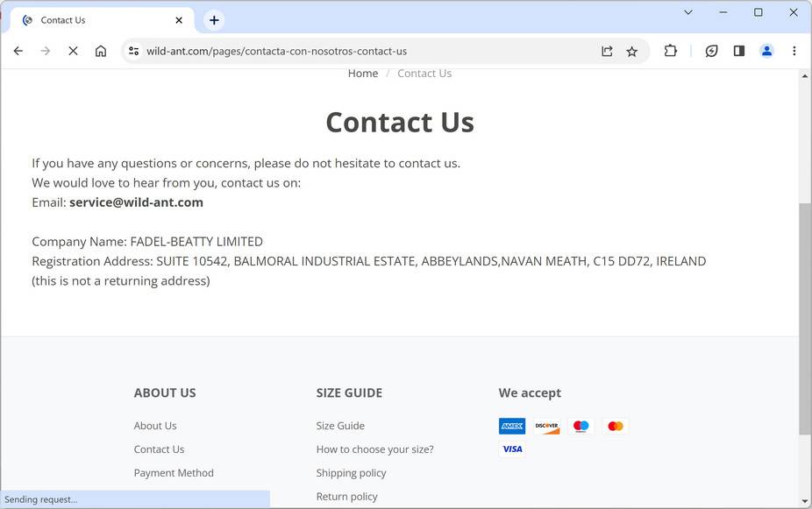The width and height of the screenshot is (812, 509).
Task: Minimize the browser window
Action: coord(723,12)
